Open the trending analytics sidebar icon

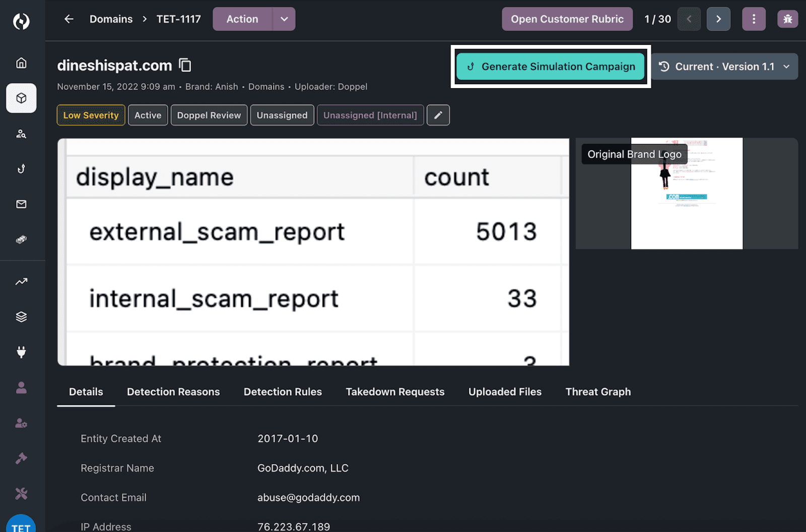21,282
